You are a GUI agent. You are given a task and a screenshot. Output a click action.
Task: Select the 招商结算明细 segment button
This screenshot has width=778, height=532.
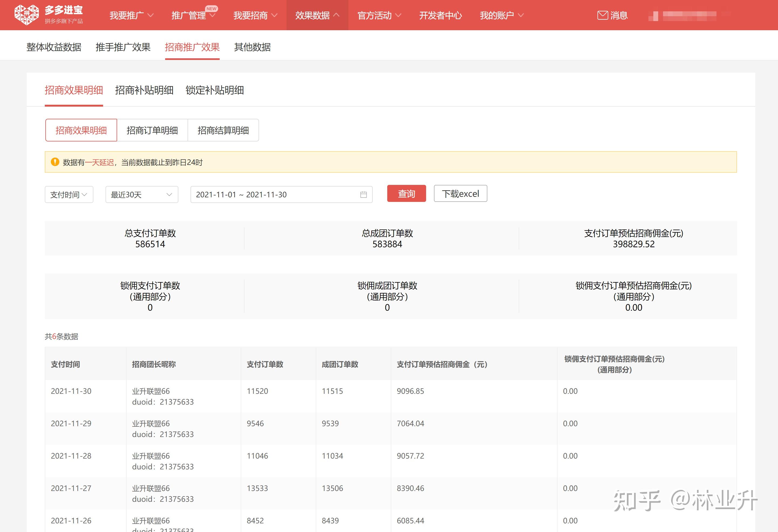coord(223,130)
